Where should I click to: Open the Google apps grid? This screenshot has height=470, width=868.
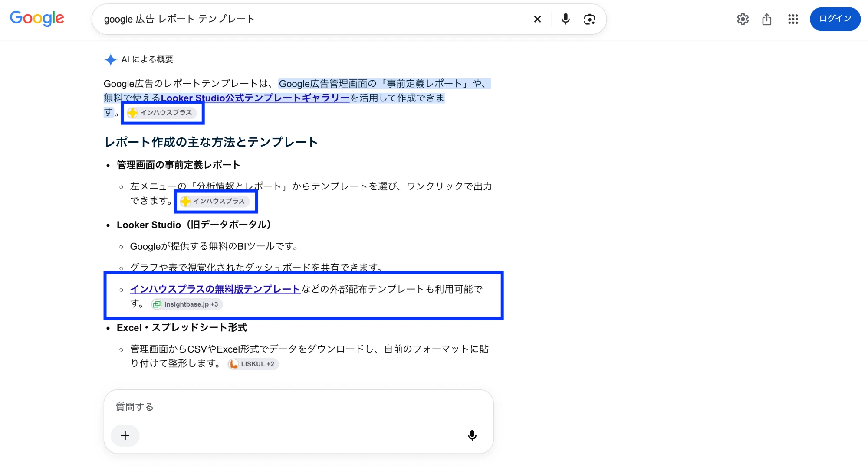tap(793, 19)
